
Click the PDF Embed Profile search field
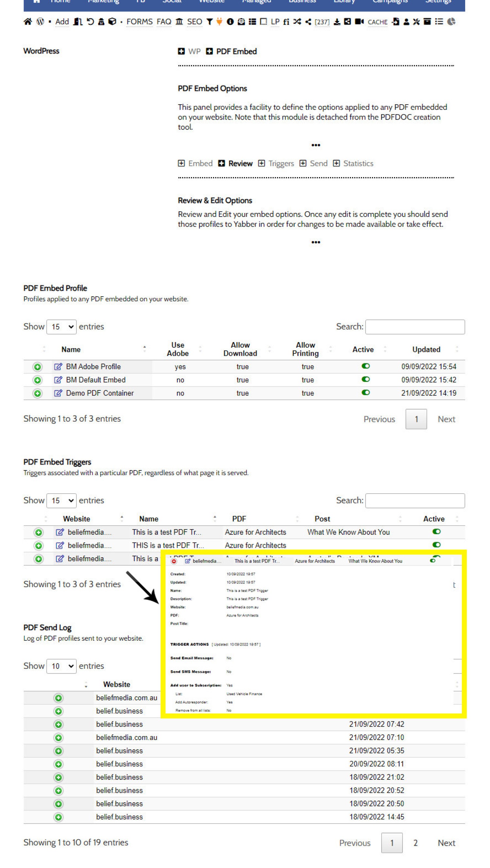pos(415,326)
